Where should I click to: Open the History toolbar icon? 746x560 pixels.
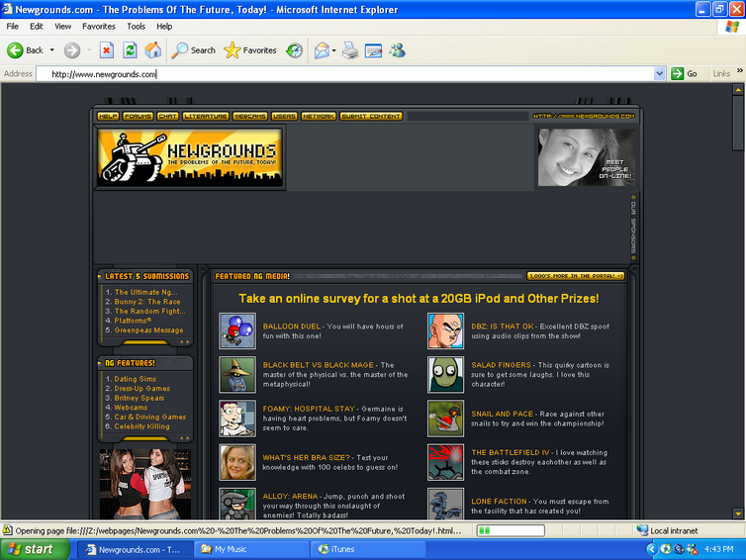[295, 50]
